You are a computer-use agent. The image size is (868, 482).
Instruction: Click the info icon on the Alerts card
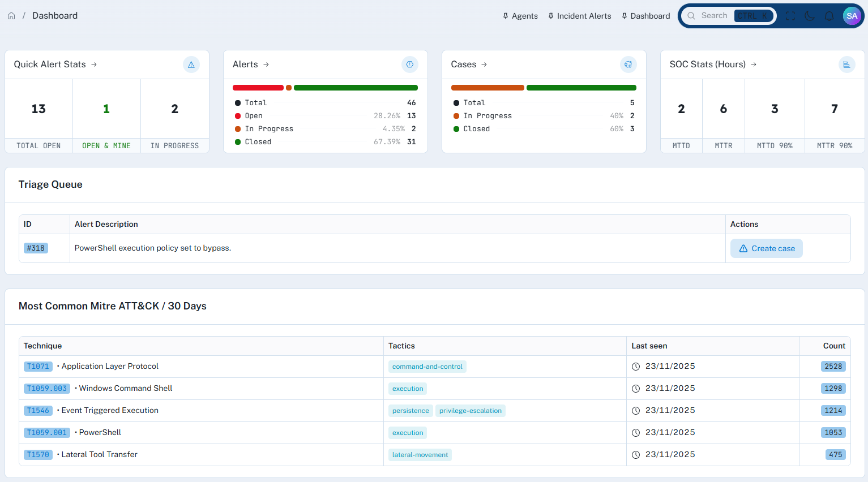pos(409,64)
